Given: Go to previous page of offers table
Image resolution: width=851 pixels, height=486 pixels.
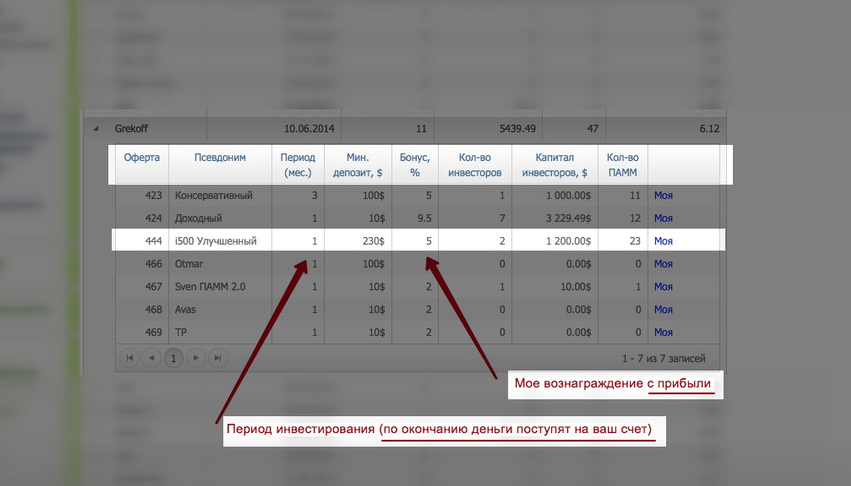Looking at the screenshot, I should (151, 357).
